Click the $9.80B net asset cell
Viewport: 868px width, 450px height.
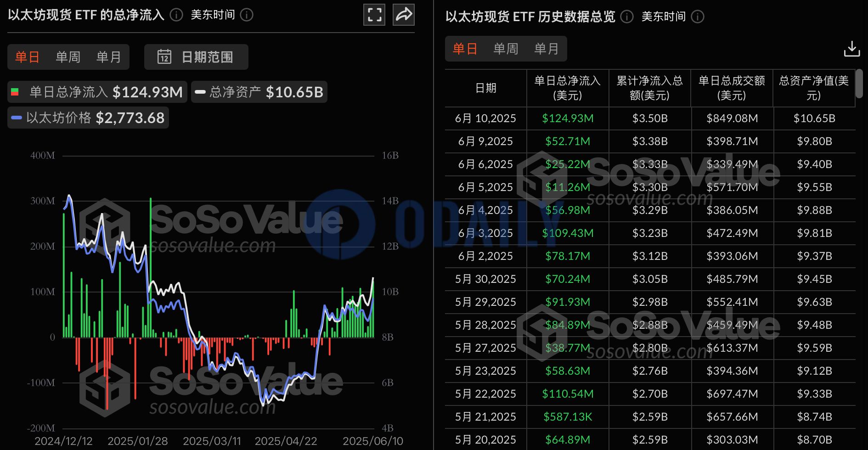point(814,141)
